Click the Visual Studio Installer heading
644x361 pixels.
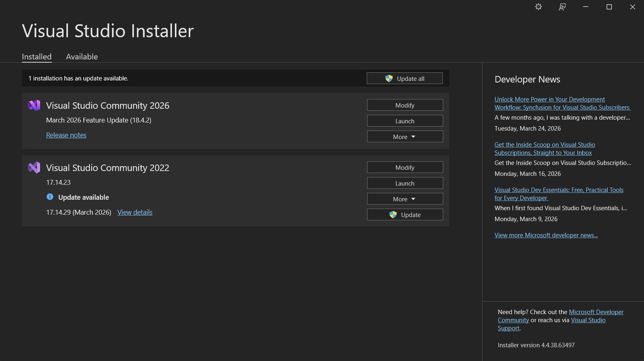tap(108, 31)
